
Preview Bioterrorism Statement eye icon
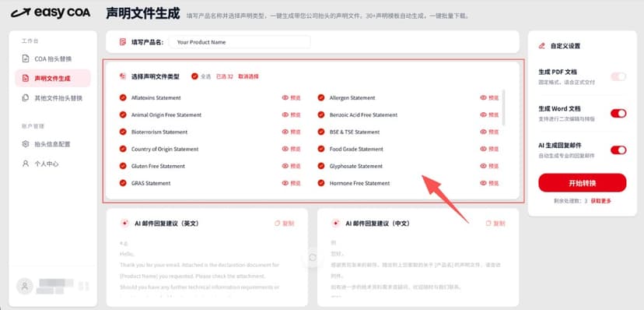pyautogui.click(x=285, y=132)
